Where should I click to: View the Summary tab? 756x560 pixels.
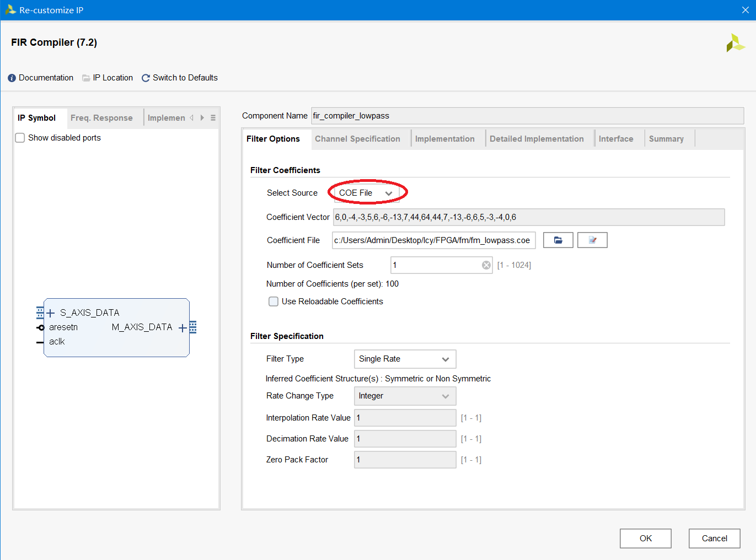666,139
